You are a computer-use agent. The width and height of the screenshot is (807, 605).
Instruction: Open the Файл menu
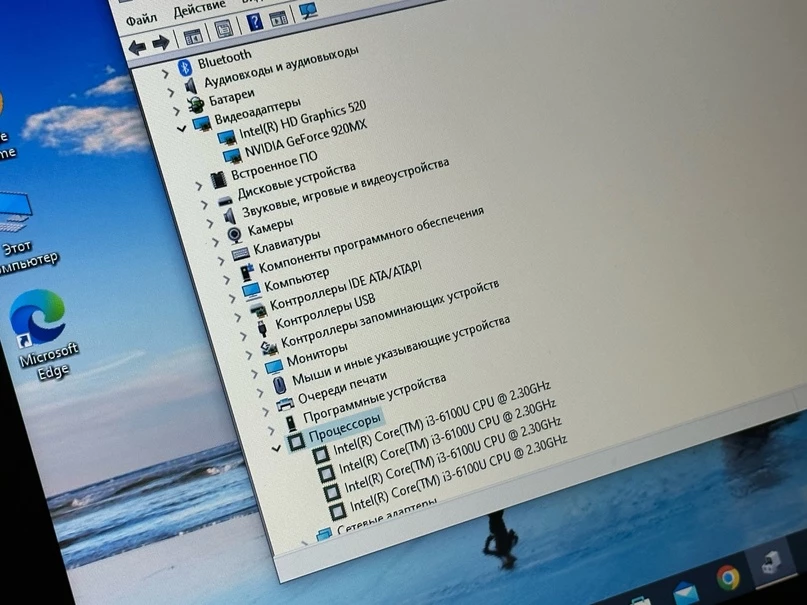[x=142, y=20]
